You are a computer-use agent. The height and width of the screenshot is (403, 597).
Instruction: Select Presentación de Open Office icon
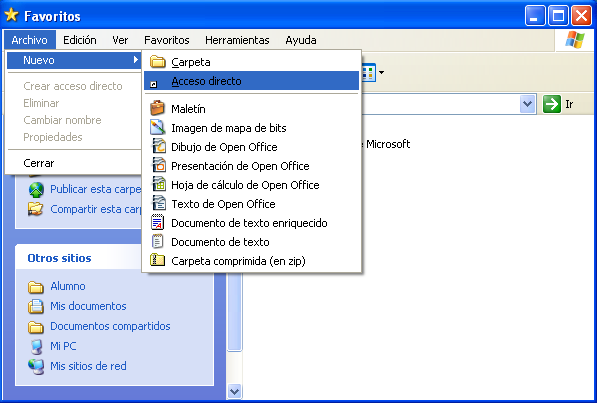point(159,166)
